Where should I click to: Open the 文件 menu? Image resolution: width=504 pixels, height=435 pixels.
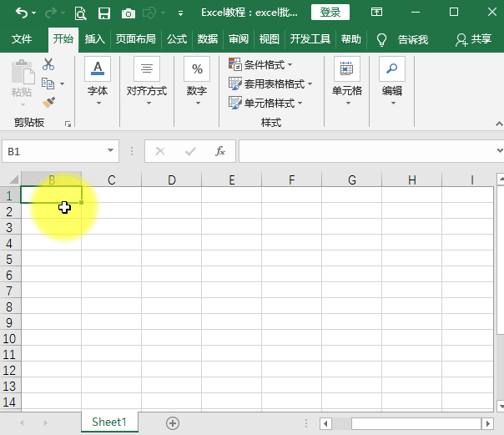point(21,39)
